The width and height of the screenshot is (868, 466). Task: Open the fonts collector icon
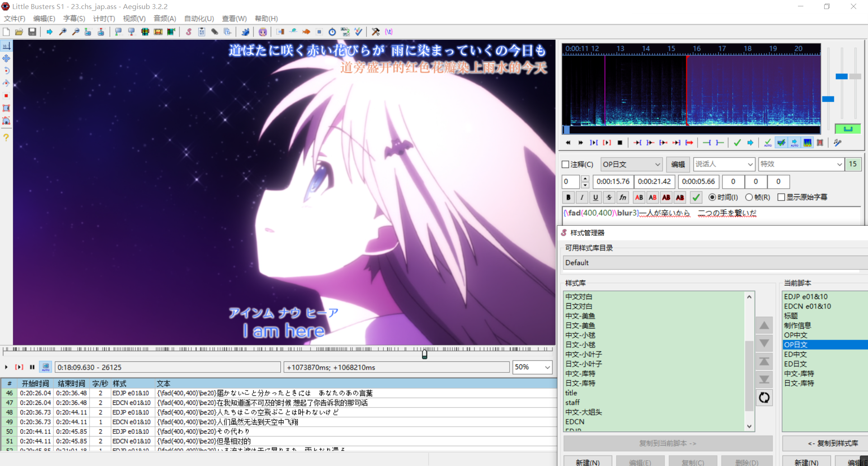227,32
